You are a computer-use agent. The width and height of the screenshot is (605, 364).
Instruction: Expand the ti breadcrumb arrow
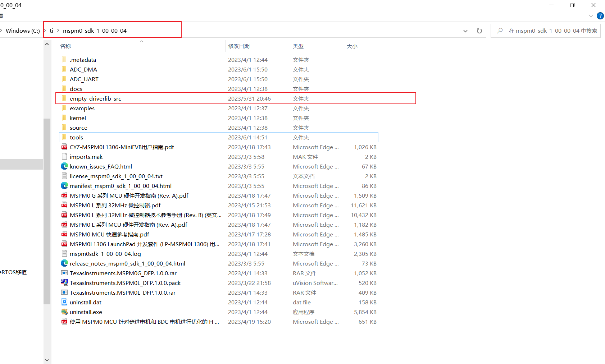58,31
